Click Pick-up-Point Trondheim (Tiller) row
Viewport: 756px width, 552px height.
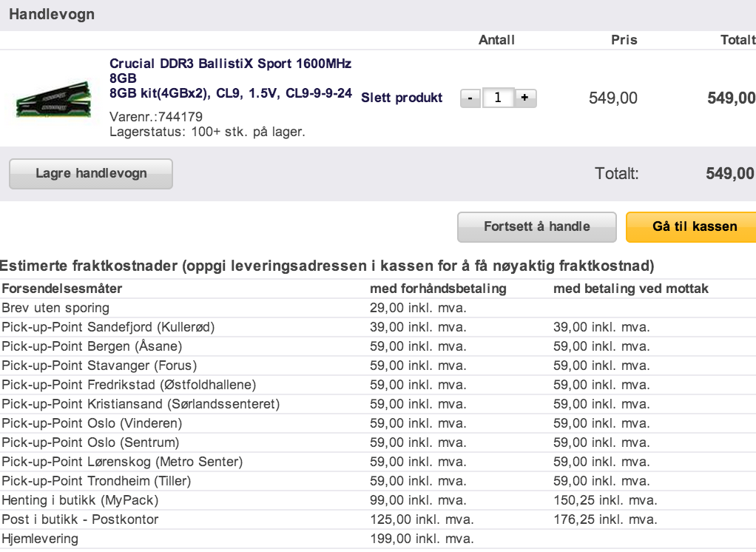[378, 482]
